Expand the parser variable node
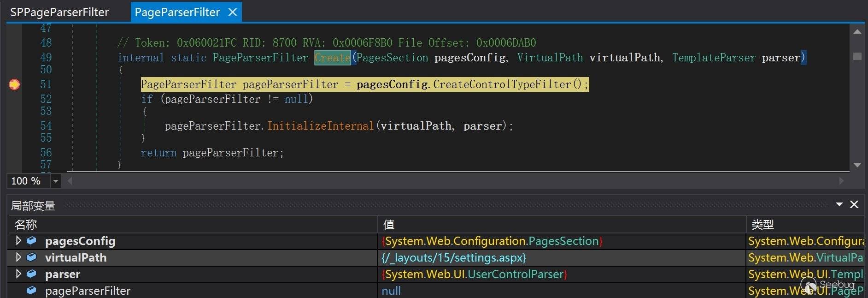Screen dimensions: 868x298 pyautogui.click(x=18, y=274)
